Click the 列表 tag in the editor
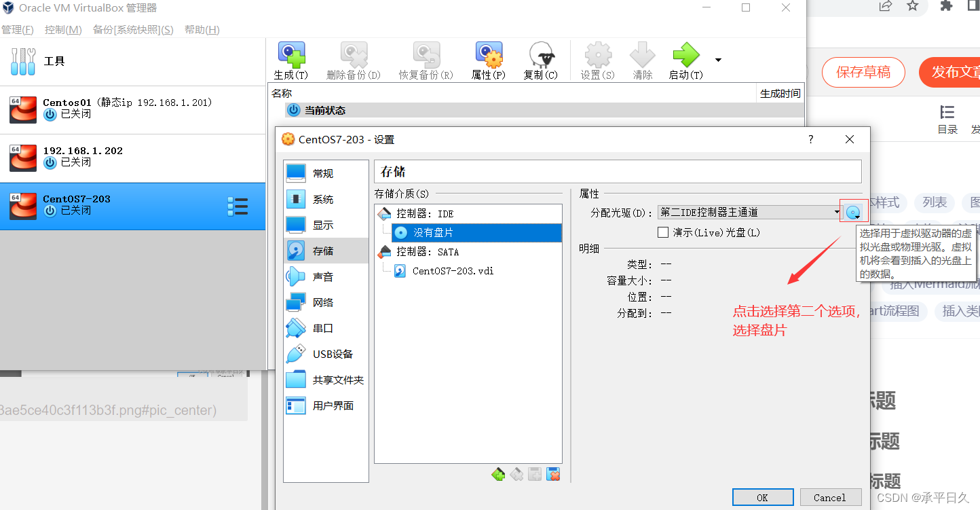This screenshot has width=980, height=510. click(x=935, y=202)
